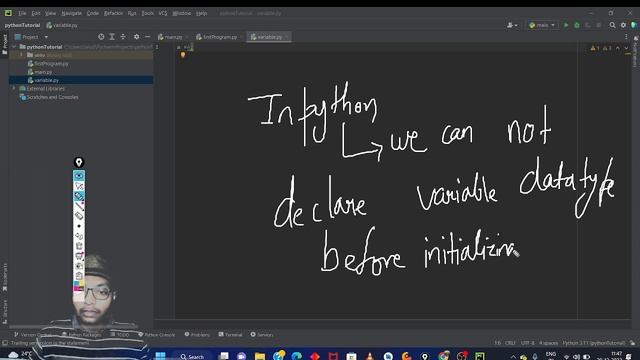Open the Window menu

(182, 13)
